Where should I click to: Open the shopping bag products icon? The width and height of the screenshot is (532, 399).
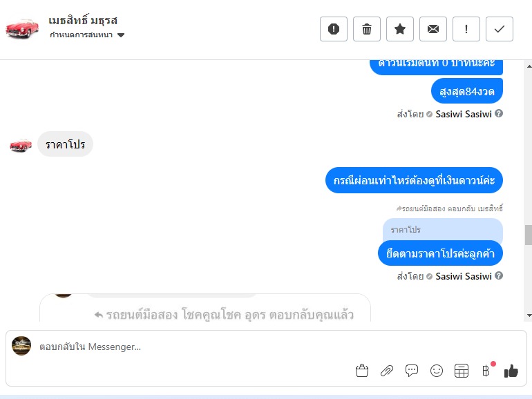pos(362,371)
